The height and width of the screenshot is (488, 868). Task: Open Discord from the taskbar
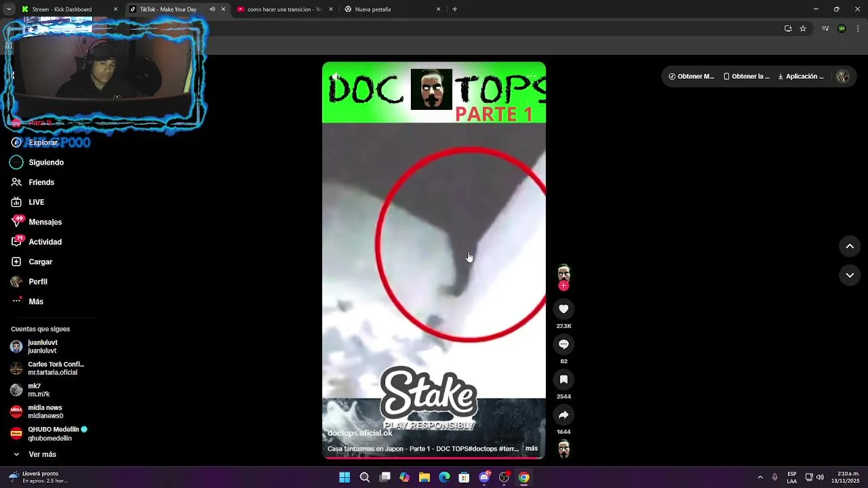click(484, 477)
